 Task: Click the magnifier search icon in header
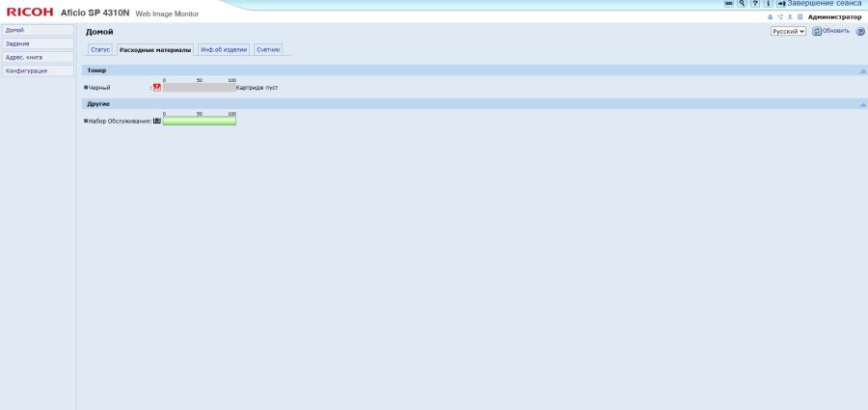(x=742, y=3)
